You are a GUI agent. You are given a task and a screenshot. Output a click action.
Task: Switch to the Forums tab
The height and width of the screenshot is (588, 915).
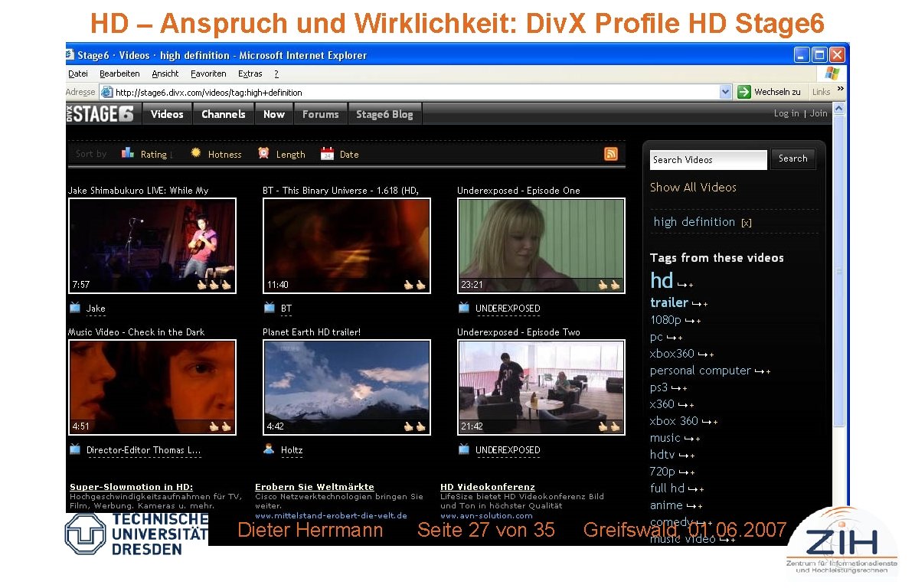(x=320, y=114)
